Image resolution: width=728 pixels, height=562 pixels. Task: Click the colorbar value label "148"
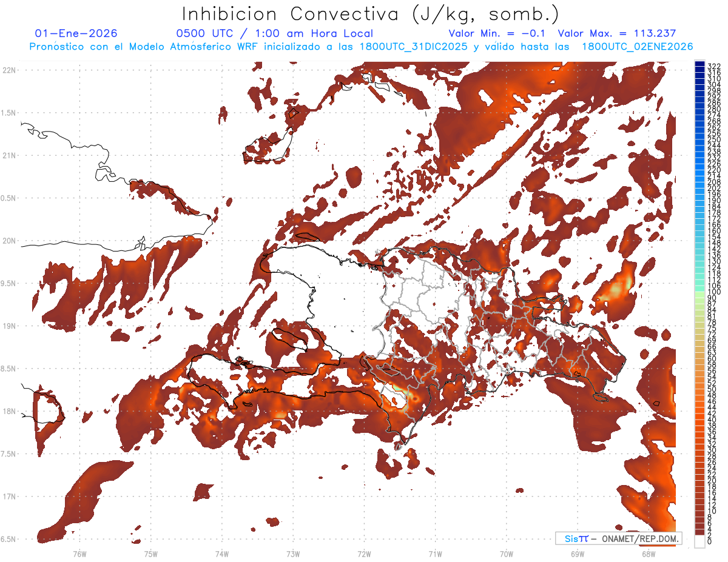pos(714,243)
